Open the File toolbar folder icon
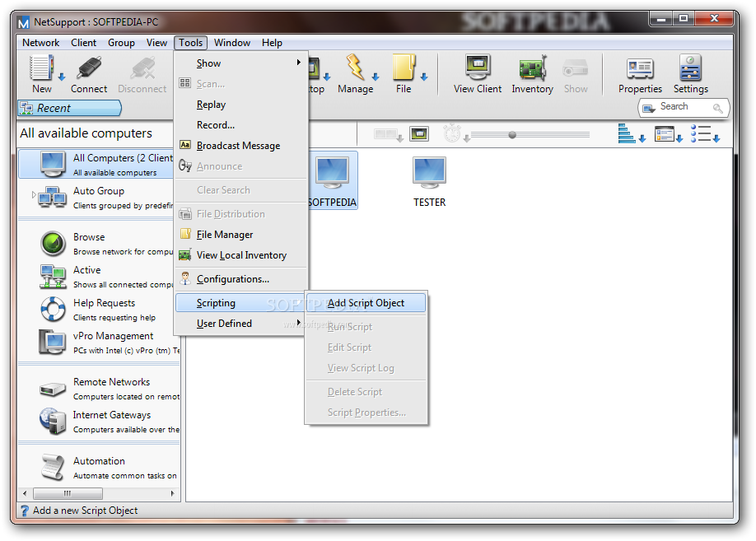This screenshot has width=756, height=541. pos(404,68)
